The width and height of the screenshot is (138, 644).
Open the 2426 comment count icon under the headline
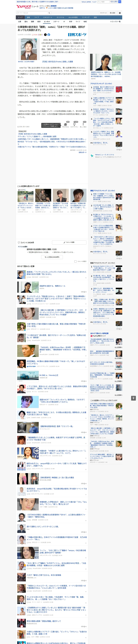(35, 35)
